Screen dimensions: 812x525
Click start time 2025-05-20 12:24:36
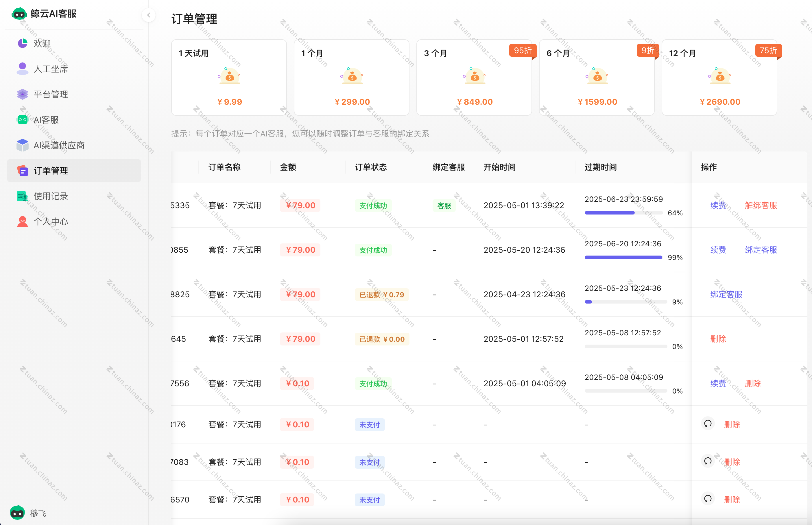tap(524, 250)
